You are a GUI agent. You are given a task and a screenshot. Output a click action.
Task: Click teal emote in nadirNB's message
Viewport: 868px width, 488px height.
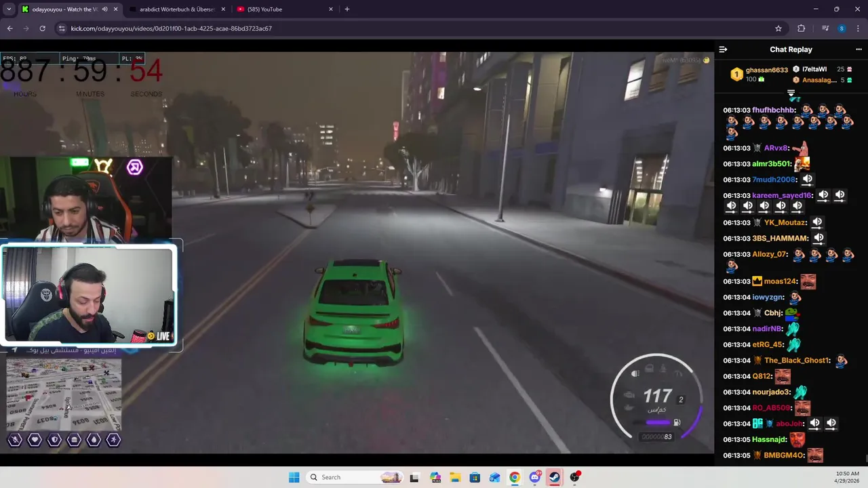coord(793,329)
